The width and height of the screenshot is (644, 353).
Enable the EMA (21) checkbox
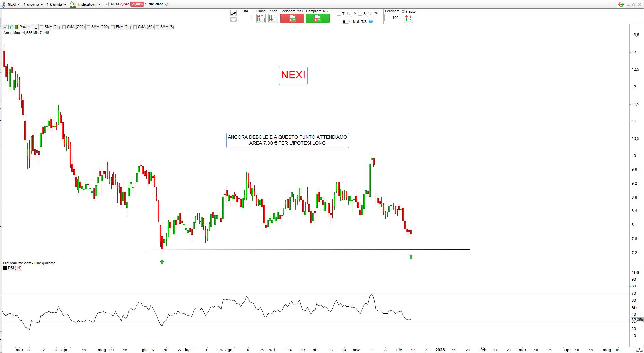[112, 27]
